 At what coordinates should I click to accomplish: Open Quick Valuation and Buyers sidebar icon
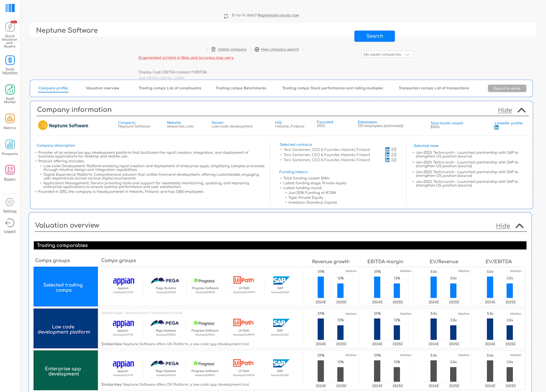[x=10, y=27]
